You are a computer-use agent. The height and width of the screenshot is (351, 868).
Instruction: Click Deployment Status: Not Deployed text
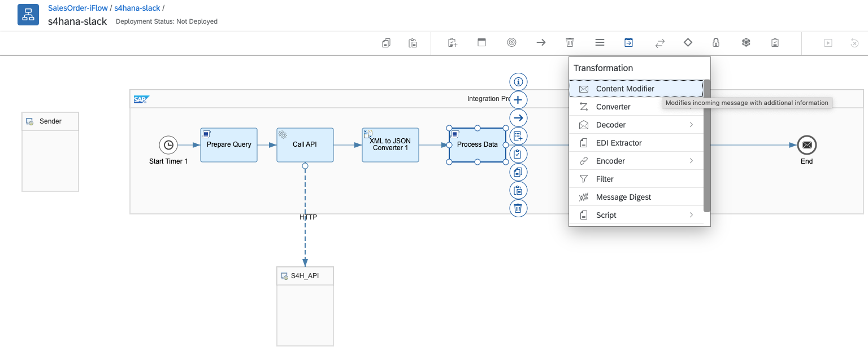(x=167, y=21)
